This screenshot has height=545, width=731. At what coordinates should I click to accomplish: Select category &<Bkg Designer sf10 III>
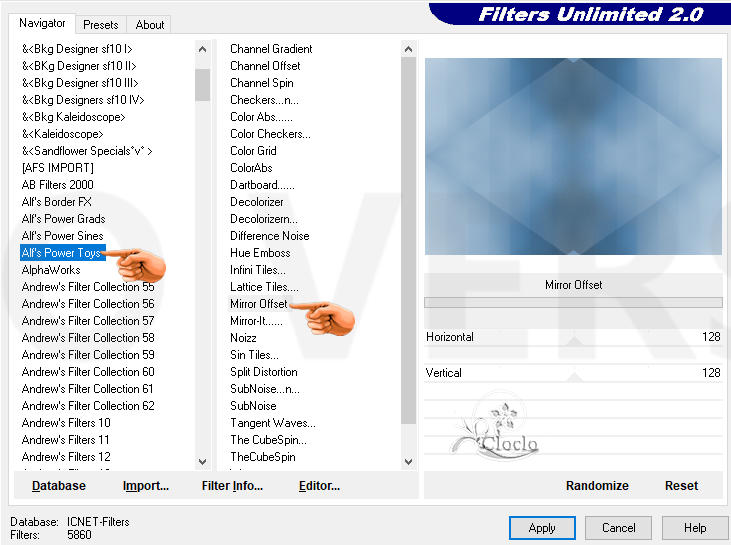click(x=80, y=83)
